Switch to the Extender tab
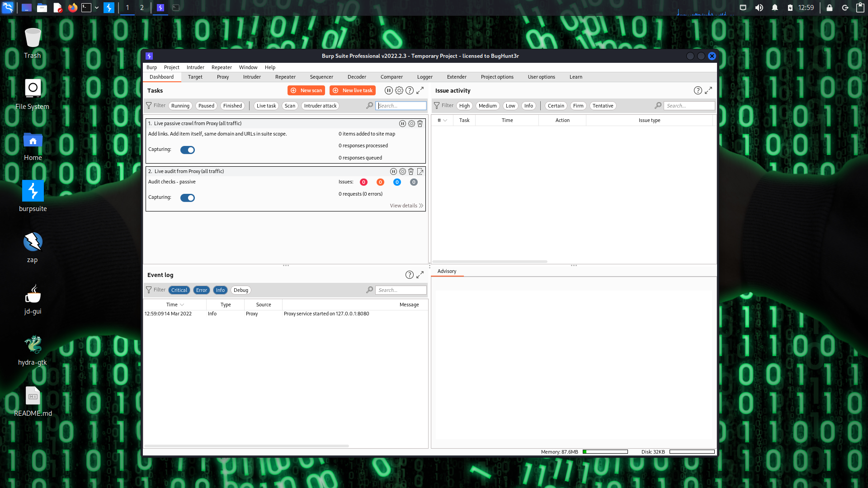Screen dimensions: 868x488 pos(457,77)
